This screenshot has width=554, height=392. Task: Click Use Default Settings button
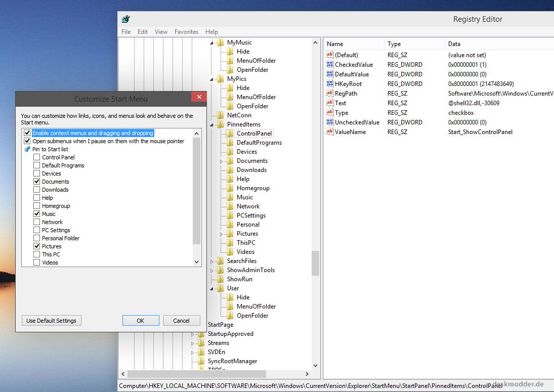[x=51, y=320]
